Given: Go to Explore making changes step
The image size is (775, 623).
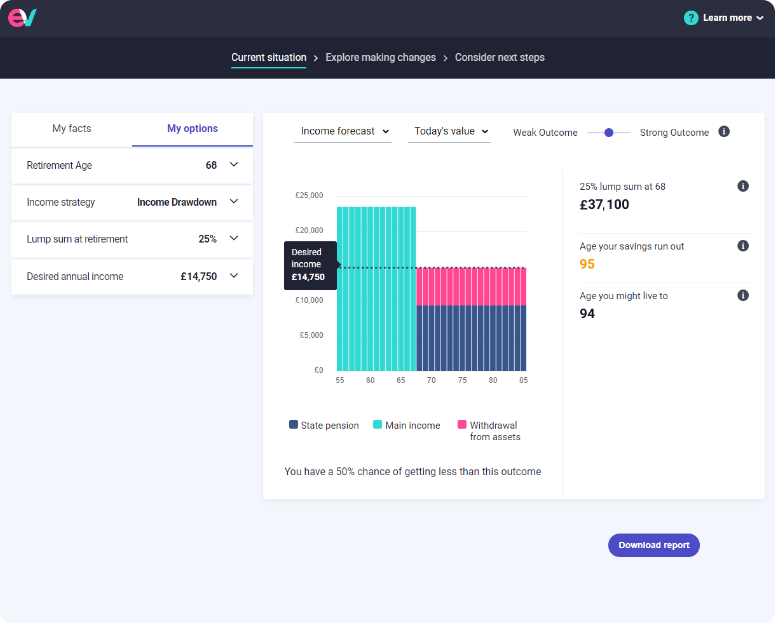Looking at the screenshot, I should (x=381, y=58).
